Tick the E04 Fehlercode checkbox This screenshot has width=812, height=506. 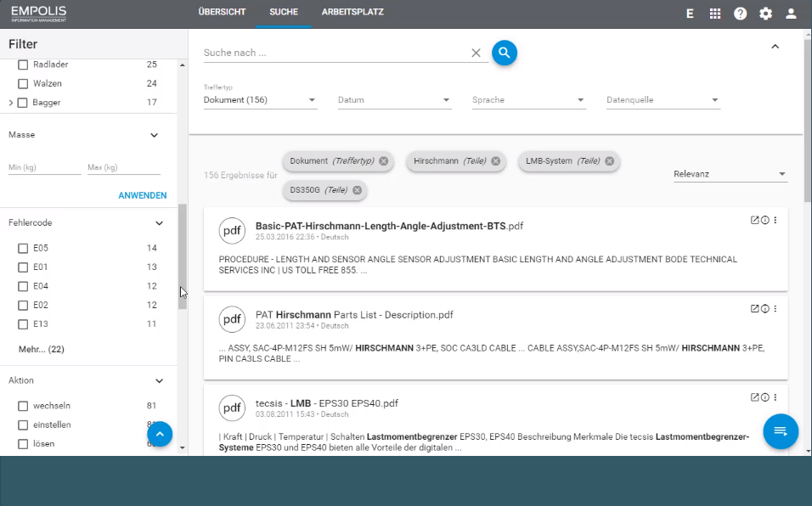(x=23, y=286)
